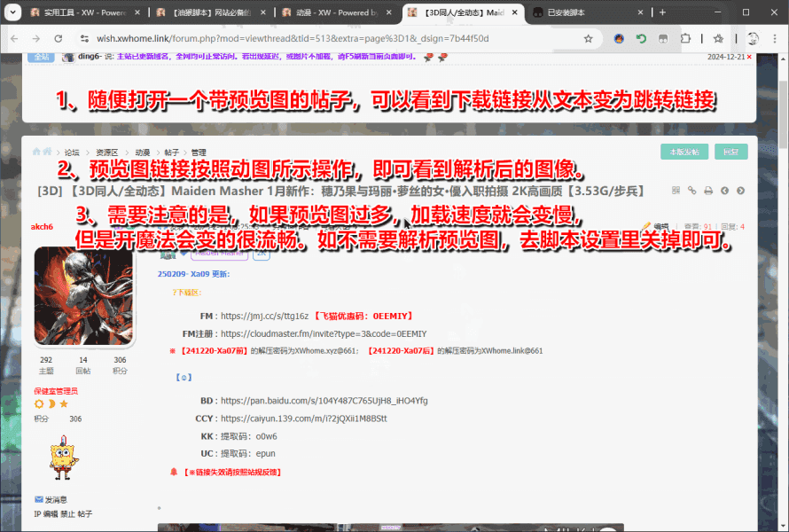Click the 全站 announcement badge
Image resolution: width=789 pixels, height=532 pixels.
click(41, 57)
